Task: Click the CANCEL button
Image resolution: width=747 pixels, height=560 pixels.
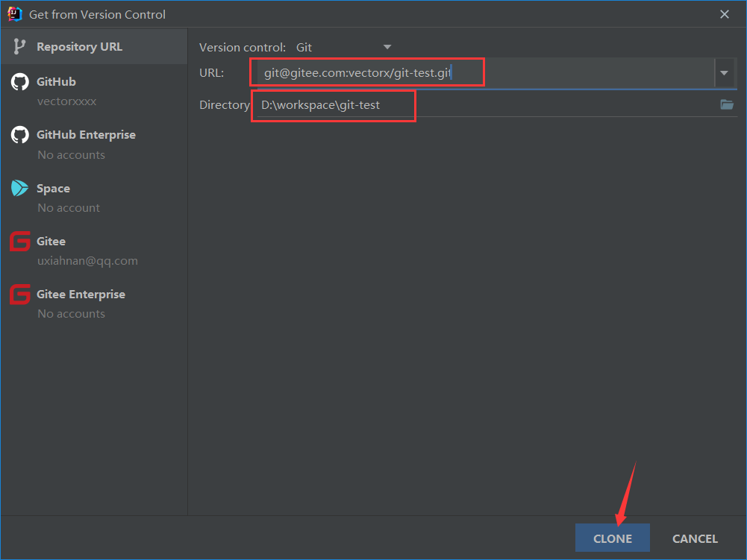Action: click(695, 538)
